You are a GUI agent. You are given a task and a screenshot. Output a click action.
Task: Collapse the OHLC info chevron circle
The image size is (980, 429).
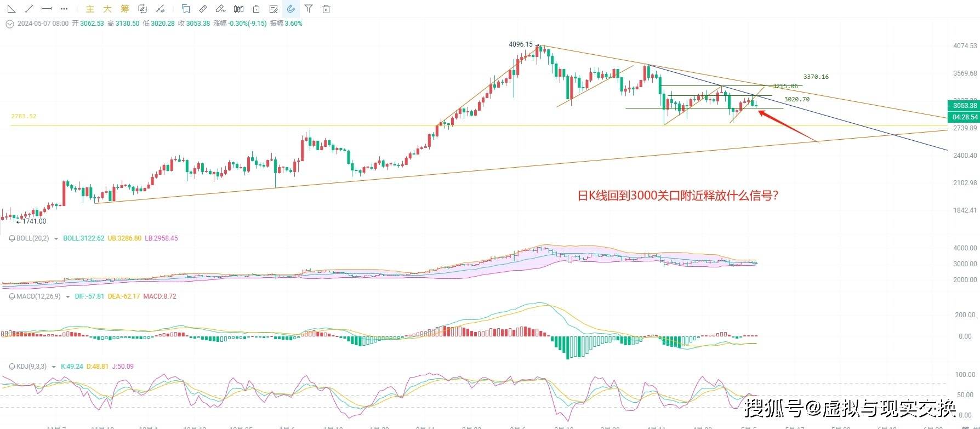click(x=9, y=24)
